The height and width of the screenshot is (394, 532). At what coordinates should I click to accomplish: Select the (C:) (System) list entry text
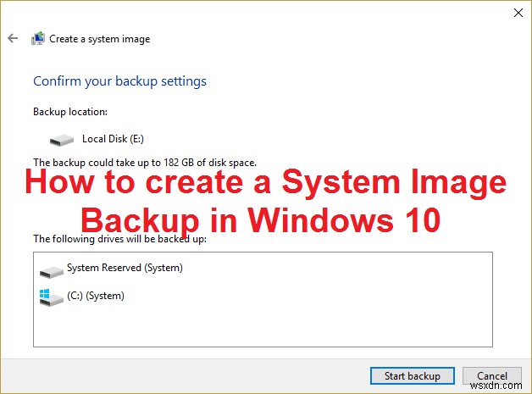pyautogui.click(x=96, y=296)
